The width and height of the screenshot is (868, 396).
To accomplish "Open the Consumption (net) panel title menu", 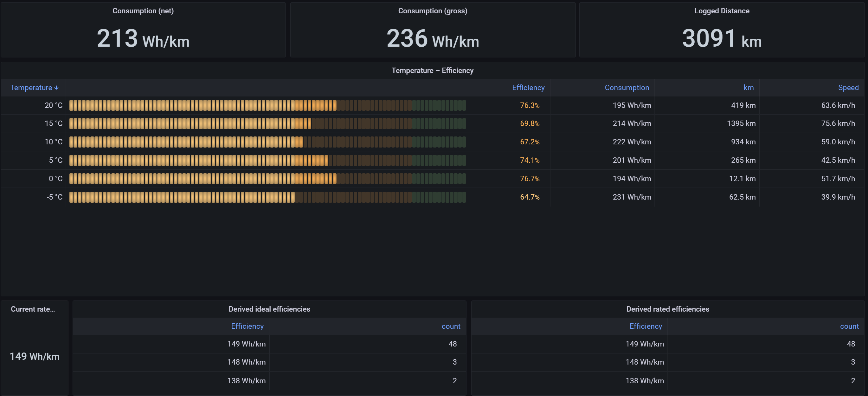I will point(143,11).
